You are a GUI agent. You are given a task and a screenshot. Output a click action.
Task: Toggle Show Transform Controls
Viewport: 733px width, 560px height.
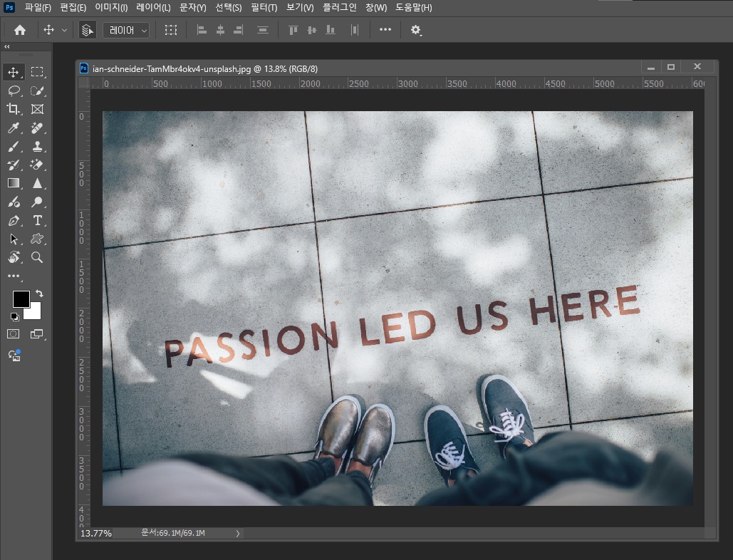[x=171, y=30]
